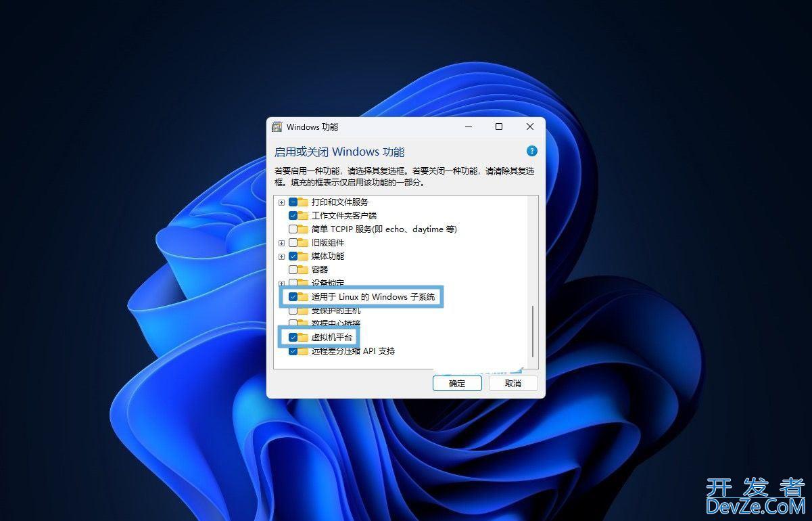Click the Windows 功能 title bar icon

[277, 127]
